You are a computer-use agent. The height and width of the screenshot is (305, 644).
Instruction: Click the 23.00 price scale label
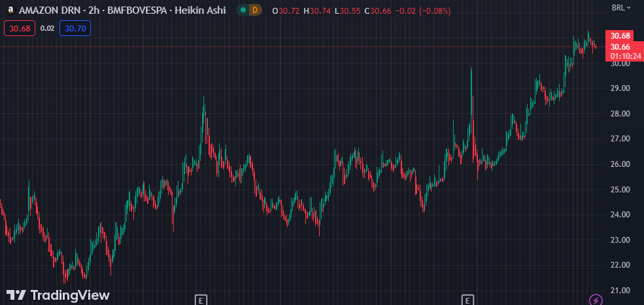tap(620, 240)
